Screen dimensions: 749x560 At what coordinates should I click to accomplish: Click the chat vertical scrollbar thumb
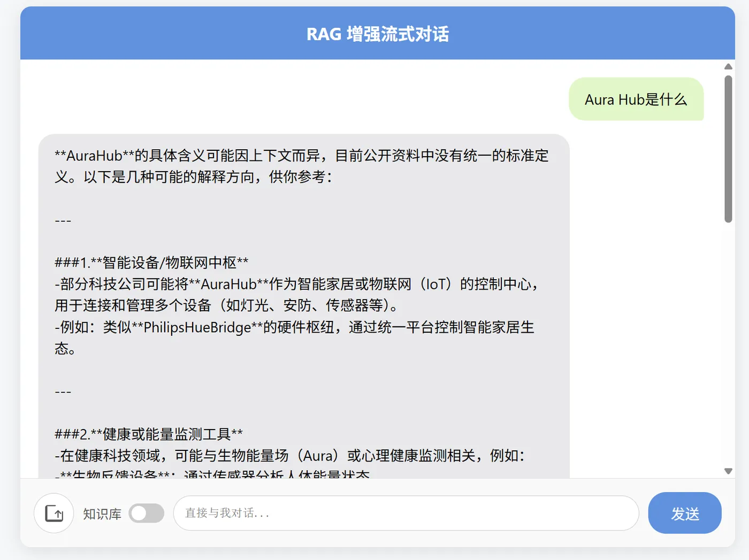(x=728, y=149)
